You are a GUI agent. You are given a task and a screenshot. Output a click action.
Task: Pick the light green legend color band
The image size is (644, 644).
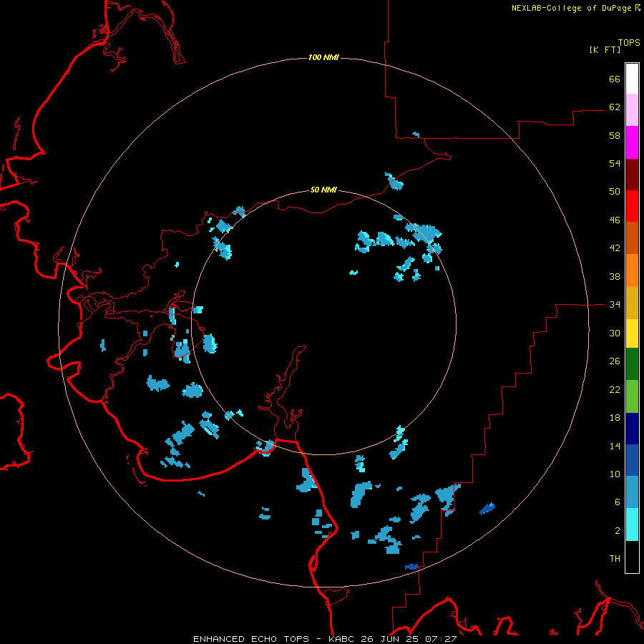632,396
